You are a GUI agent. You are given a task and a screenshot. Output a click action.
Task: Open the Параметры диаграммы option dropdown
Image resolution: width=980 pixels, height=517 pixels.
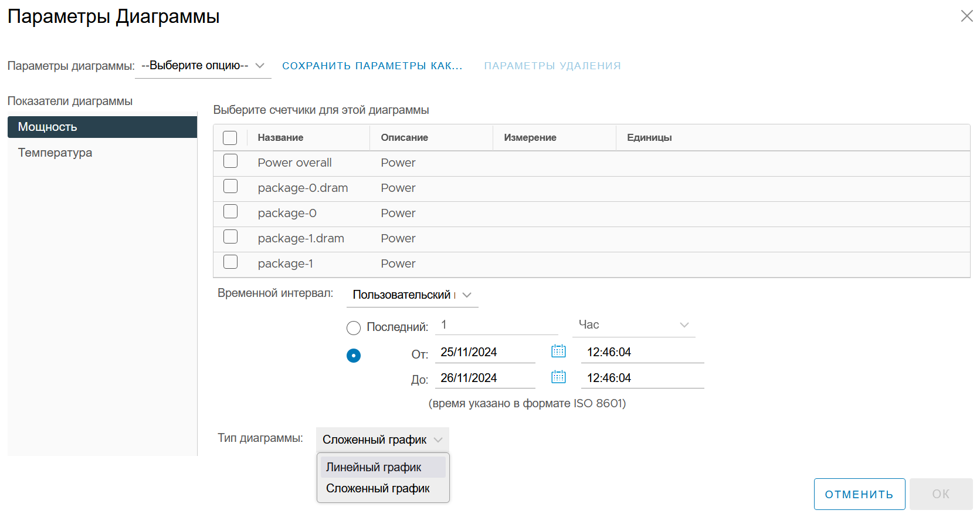203,66
